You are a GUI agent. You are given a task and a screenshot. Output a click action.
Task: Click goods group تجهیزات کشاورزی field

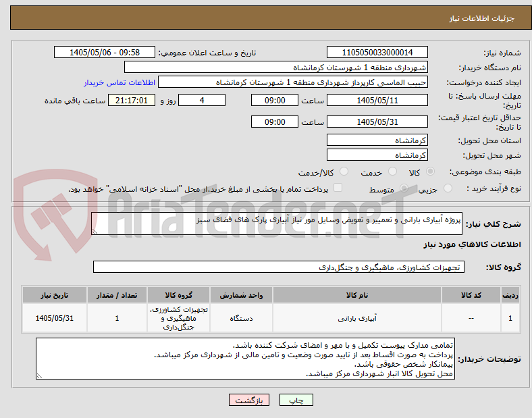click(279, 267)
